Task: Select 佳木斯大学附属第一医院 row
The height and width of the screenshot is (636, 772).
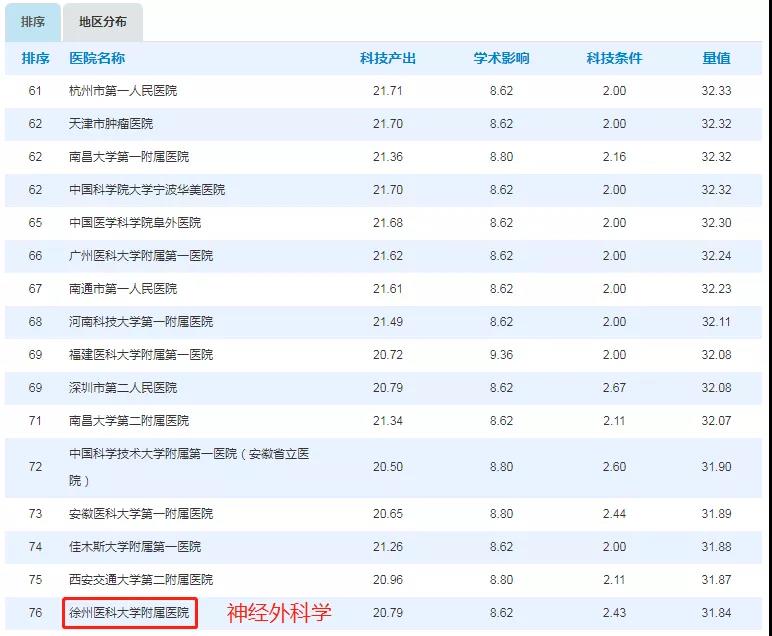Action: point(135,547)
